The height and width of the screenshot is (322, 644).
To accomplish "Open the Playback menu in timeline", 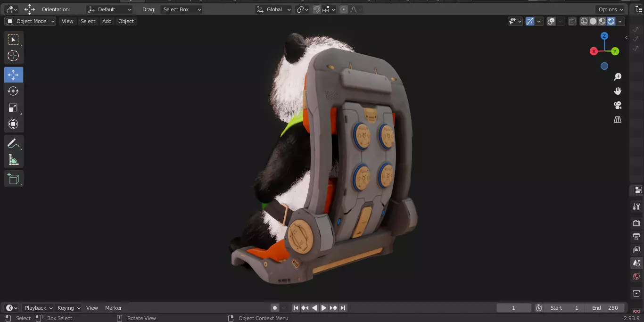I will click(38, 308).
